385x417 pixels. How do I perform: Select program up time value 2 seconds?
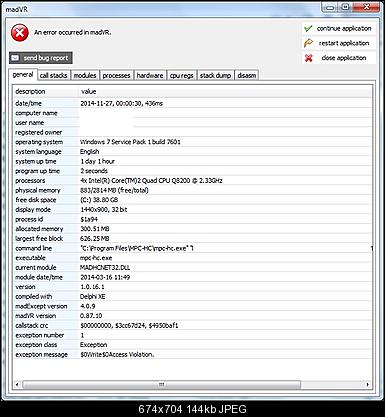pyautogui.click(x=94, y=171)
